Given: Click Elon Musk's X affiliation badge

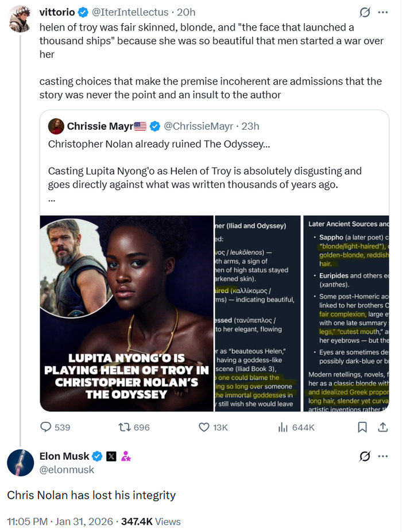Looking at the screenshot, I should pos(111,456).
